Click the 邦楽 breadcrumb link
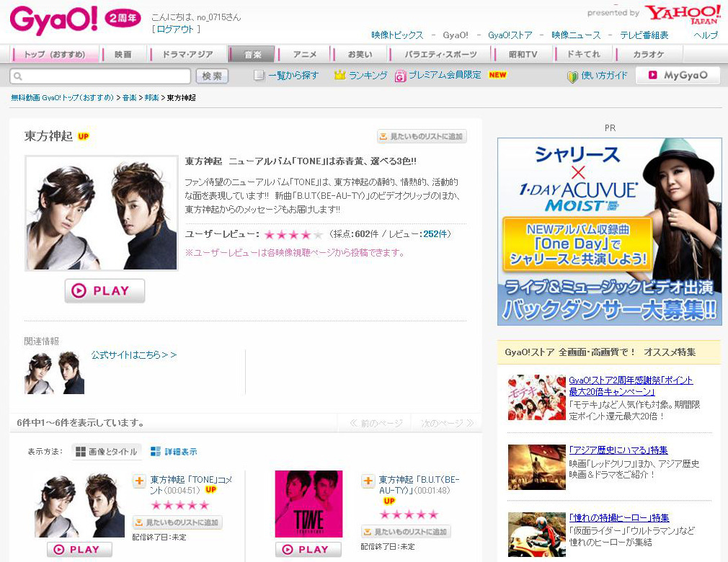 (152, 98)
